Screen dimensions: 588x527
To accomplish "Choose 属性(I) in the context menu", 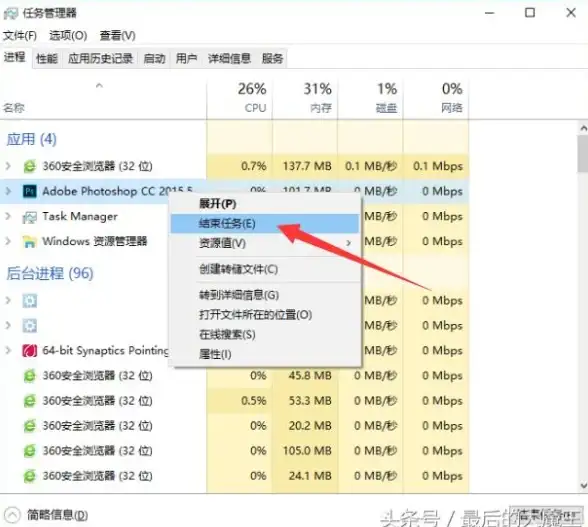I will coord(266,354).
